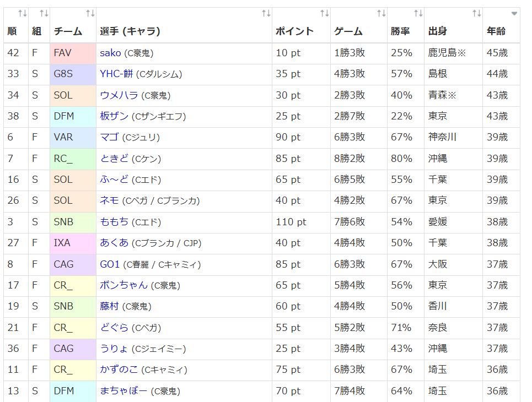The width and height of the screenshot is (532, 402).
Task: Open the ときど player link
Action: pos(114,159)
